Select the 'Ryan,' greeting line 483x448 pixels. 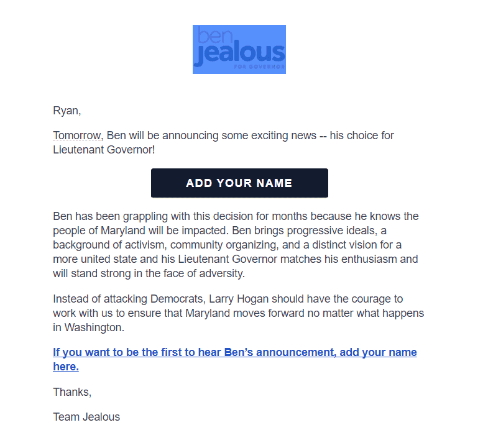[67, 111]
